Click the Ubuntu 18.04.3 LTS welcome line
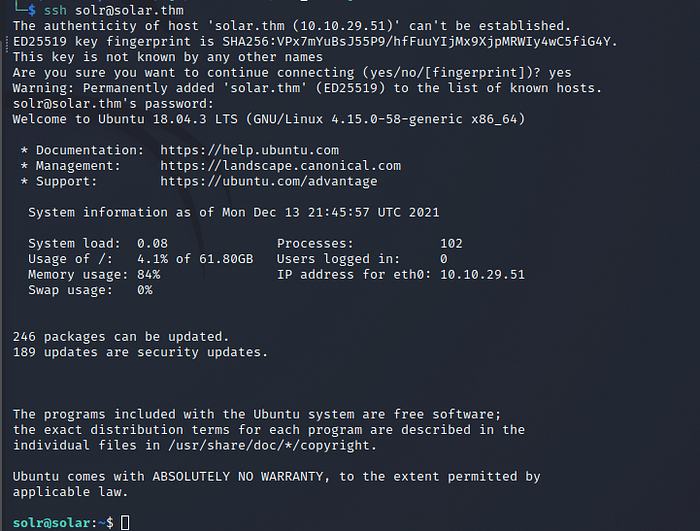This screenshot has height=531, width=700. (x=269, y=119)
